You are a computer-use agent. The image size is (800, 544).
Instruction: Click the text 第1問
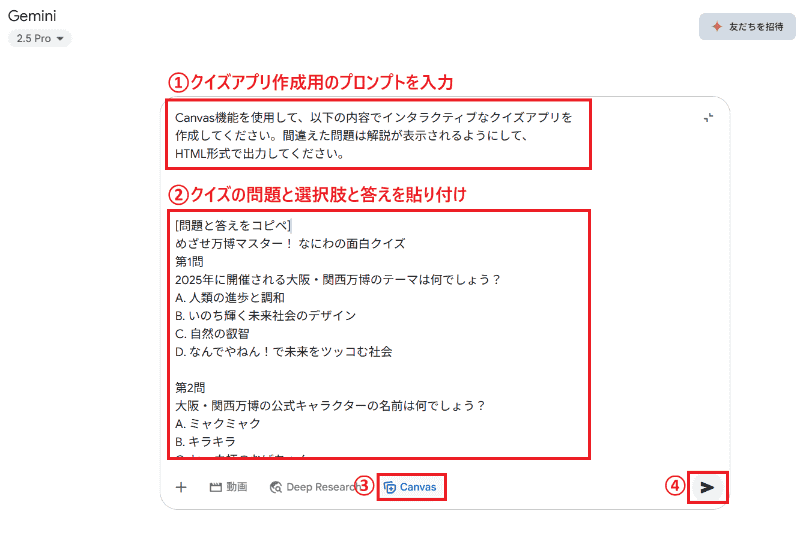(189, 261)
